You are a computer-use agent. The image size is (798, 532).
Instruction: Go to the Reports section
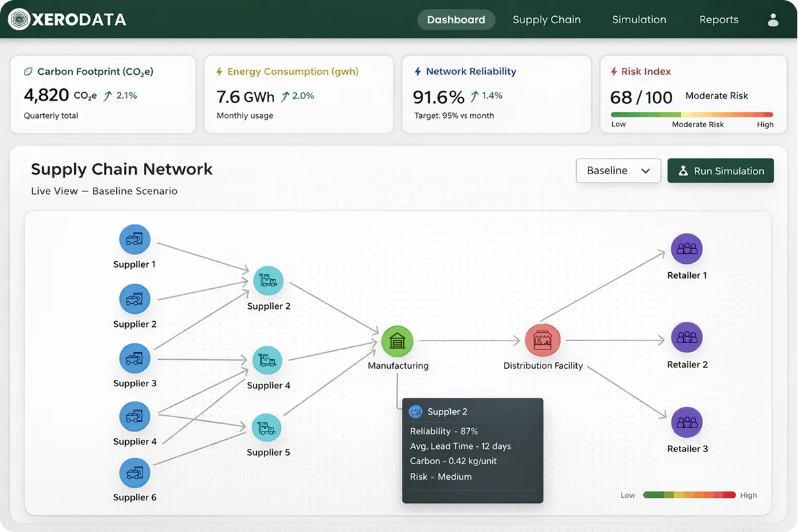tap(719, 19)
